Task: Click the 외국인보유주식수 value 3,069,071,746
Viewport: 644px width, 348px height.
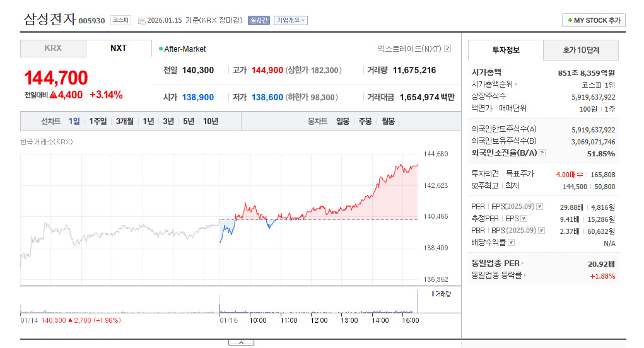Action: coord(593,142)
